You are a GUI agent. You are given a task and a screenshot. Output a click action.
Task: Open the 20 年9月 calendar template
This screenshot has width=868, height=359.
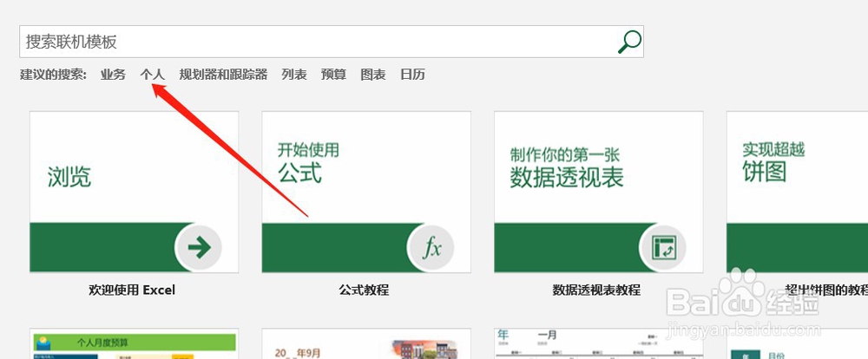(x=366, y=343)
